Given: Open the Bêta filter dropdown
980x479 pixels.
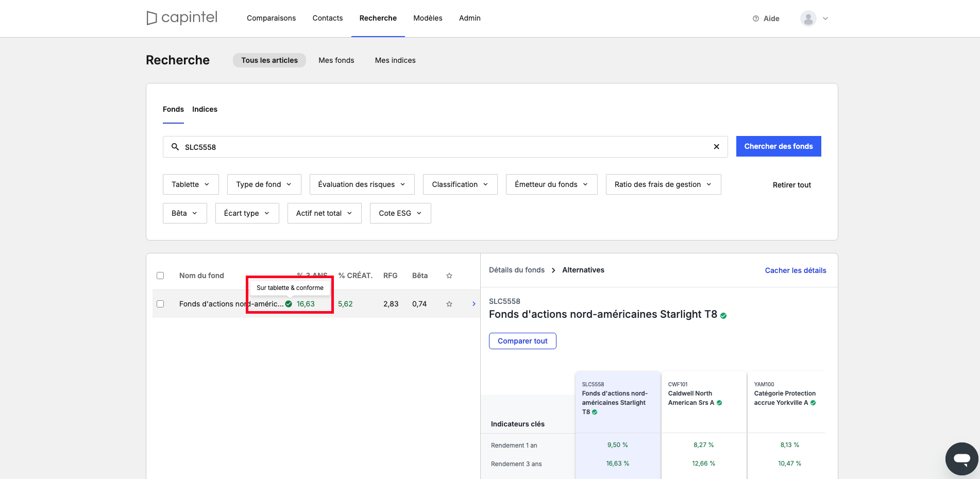Looking at the screenshot, I should (184, 213).
